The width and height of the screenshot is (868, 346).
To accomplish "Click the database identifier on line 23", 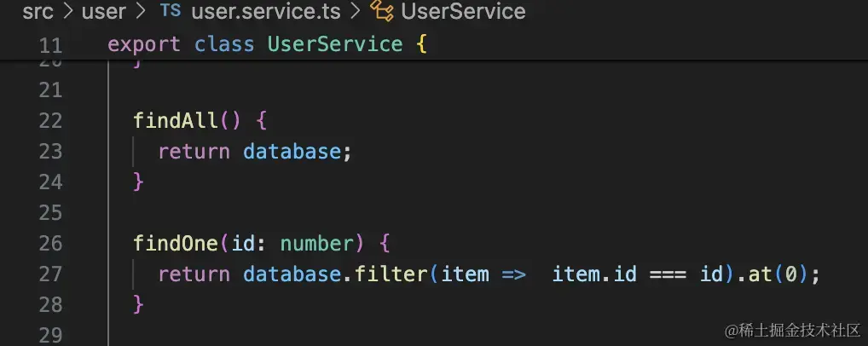I will pyautogui.click(x=292, y=151).
